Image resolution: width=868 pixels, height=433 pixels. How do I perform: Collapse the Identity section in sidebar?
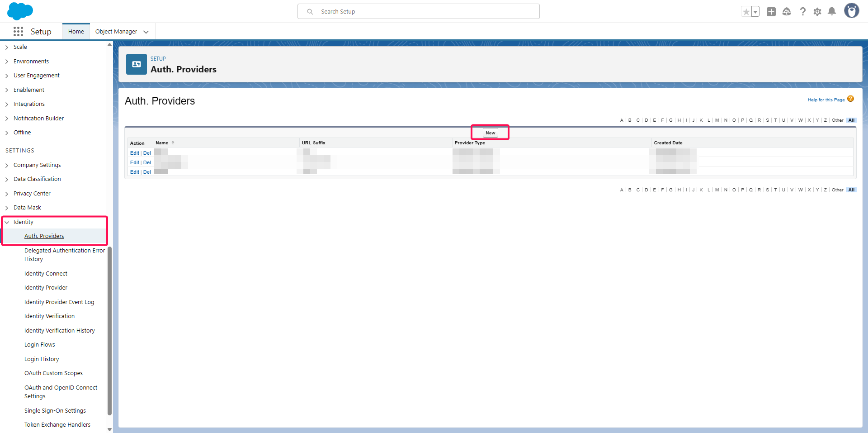tap(7, 222)
